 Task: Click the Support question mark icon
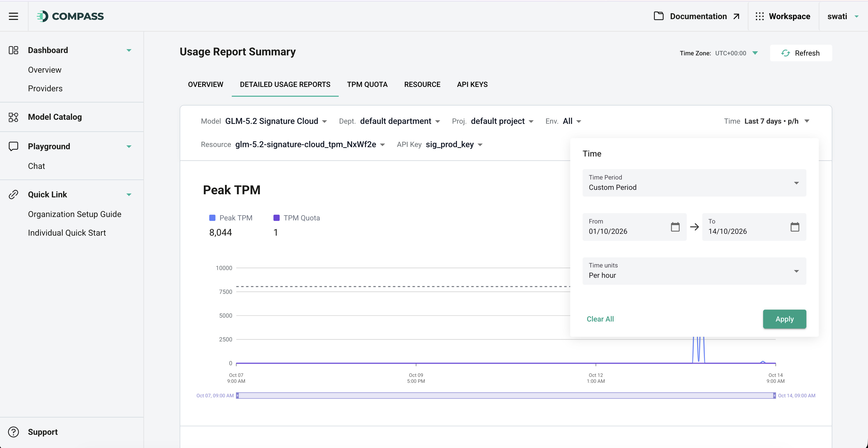pyautogui.click(x=13, y=432)
